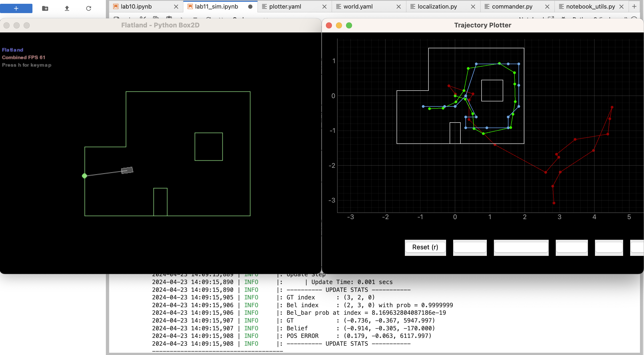Screen dimensions: 644x355
Task: Click the gray close button of Flatland window
Action: click(7, 25)
